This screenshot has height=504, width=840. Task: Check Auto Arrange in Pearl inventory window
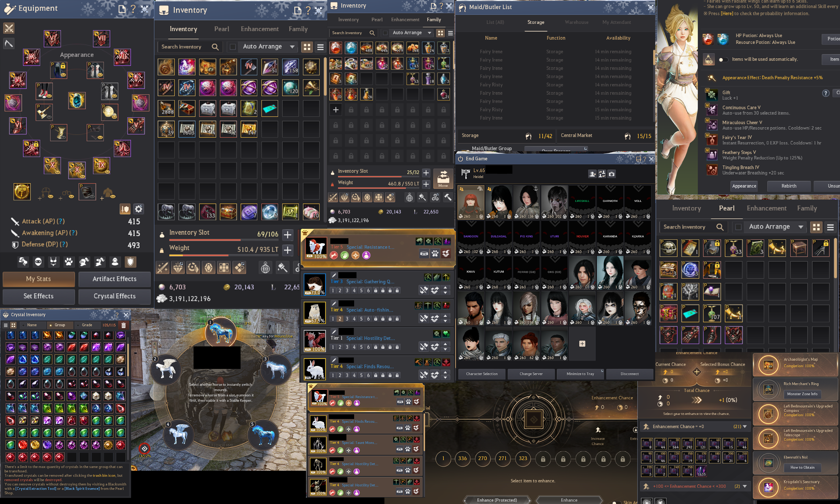(x=738, y=226)
